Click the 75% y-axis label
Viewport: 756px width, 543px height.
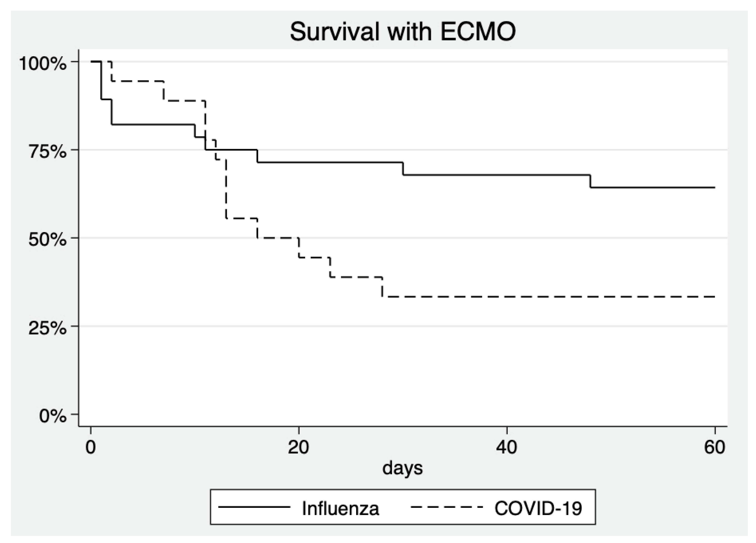coord(48,152)
